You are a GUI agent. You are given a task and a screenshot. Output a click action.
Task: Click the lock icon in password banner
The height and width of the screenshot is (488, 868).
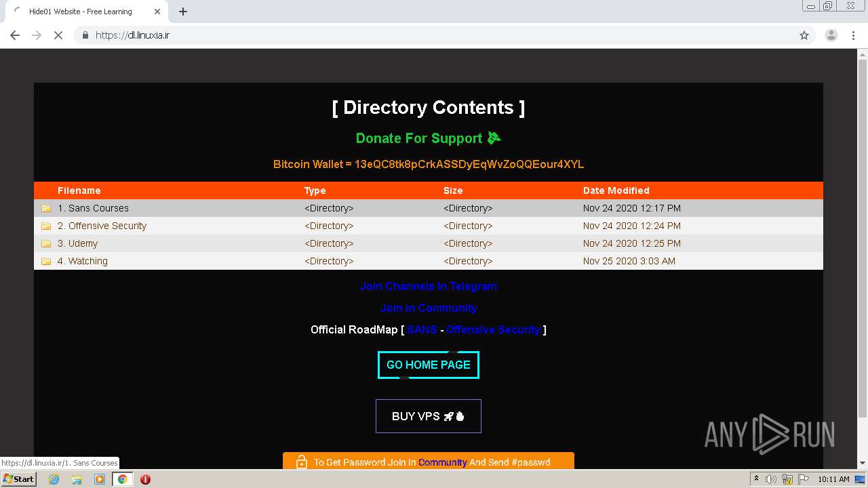[x=302, y=462]
